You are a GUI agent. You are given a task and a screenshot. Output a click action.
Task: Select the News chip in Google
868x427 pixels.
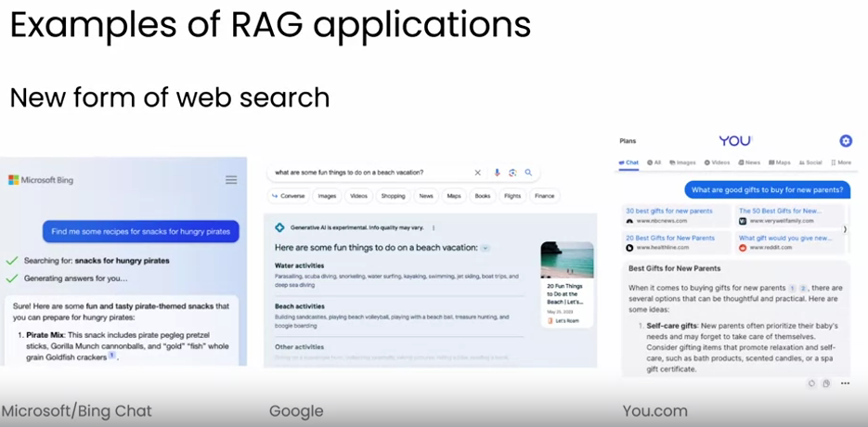(426, 196)
